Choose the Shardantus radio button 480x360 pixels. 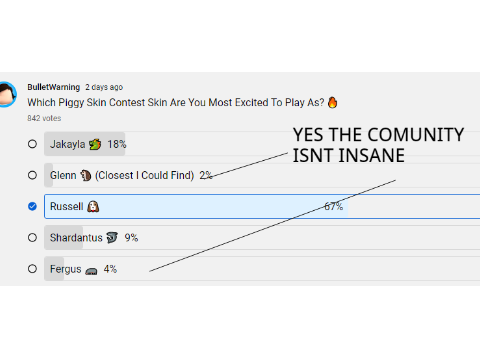[32, 238]
